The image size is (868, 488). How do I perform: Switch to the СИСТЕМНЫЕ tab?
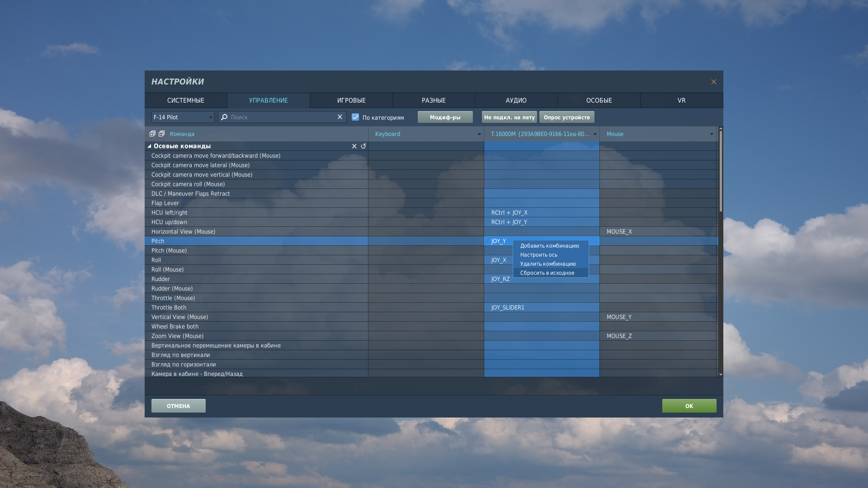point(186,100)
